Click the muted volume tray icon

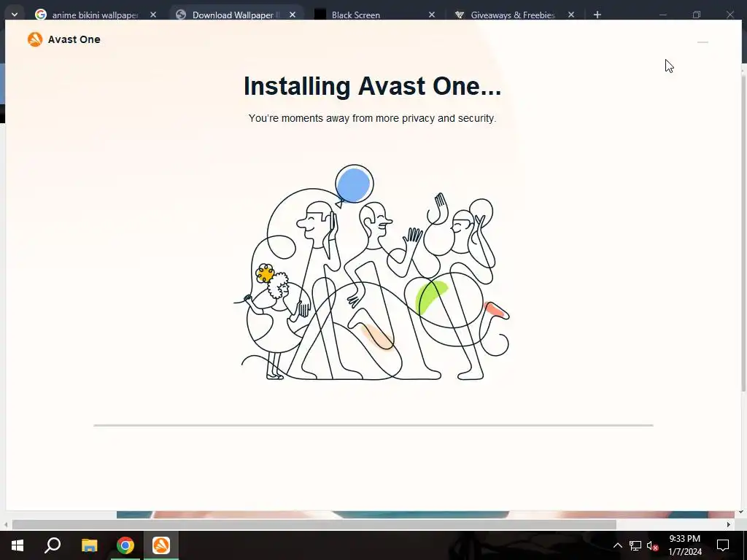pos(652,545)
